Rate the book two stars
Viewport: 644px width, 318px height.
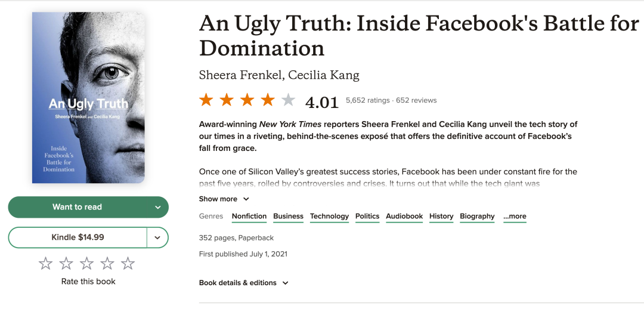click(x=66, y=263)
